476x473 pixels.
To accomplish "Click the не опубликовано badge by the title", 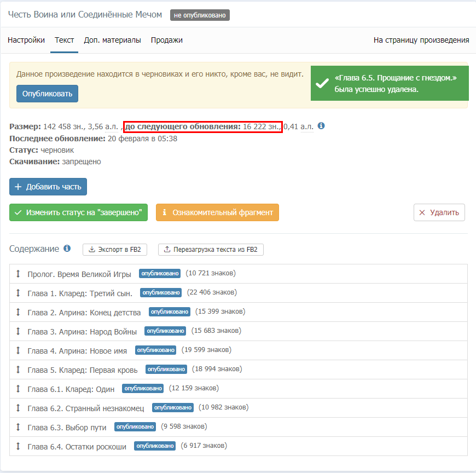I will click(200, 15).
